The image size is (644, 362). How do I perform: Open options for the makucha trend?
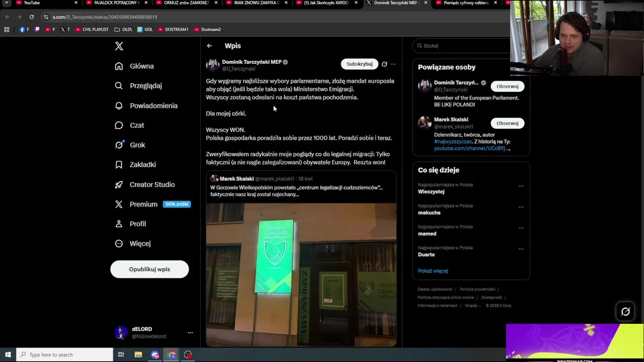[x=521, y=207]
